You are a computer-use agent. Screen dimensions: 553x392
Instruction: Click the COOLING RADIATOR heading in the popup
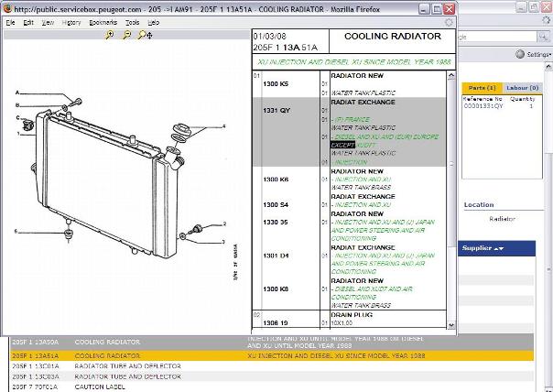392,37
